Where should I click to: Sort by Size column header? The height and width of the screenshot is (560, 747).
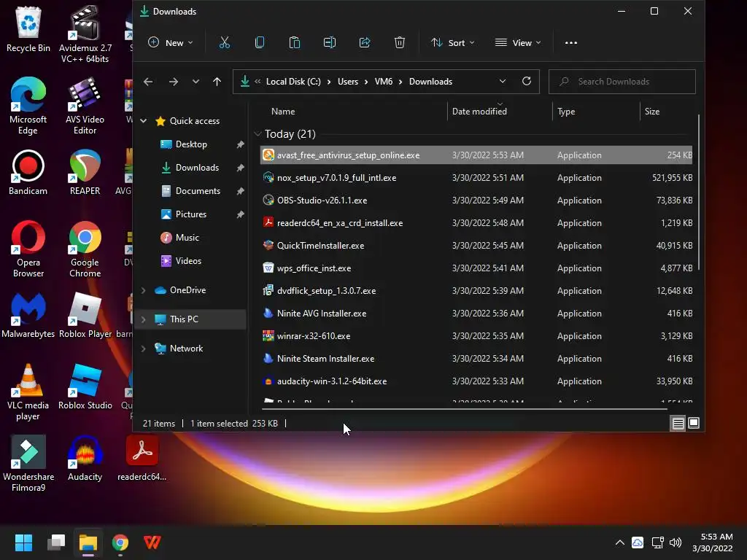[x=652, y=112]
